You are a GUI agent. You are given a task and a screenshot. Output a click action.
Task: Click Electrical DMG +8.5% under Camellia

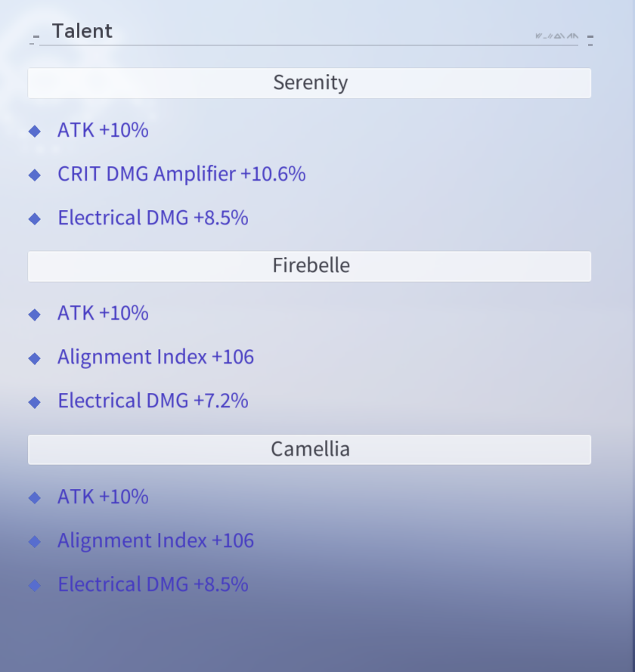pos(153,584)
